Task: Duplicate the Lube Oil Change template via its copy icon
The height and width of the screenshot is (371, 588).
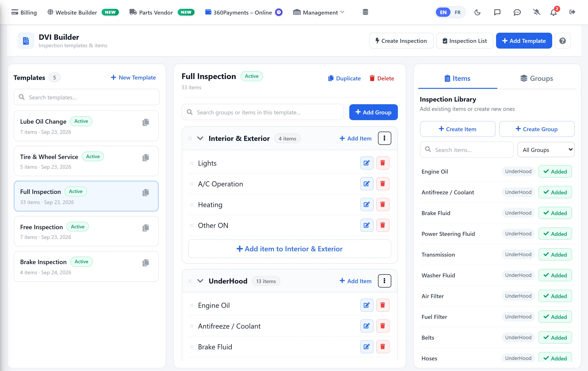Action: (x=146, y=122)
